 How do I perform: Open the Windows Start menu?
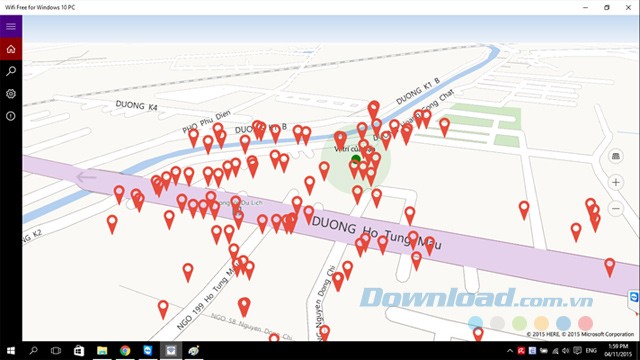tap(11, 351)
